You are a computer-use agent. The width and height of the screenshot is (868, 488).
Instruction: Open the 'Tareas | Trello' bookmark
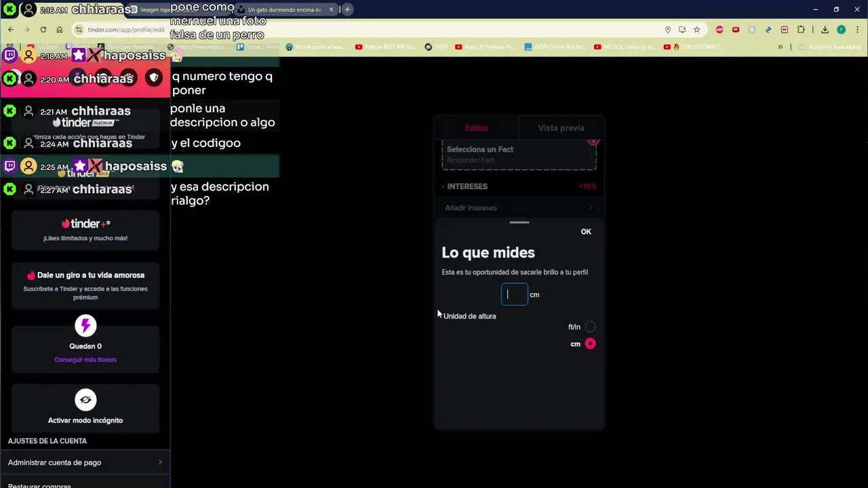pos(259,47)
